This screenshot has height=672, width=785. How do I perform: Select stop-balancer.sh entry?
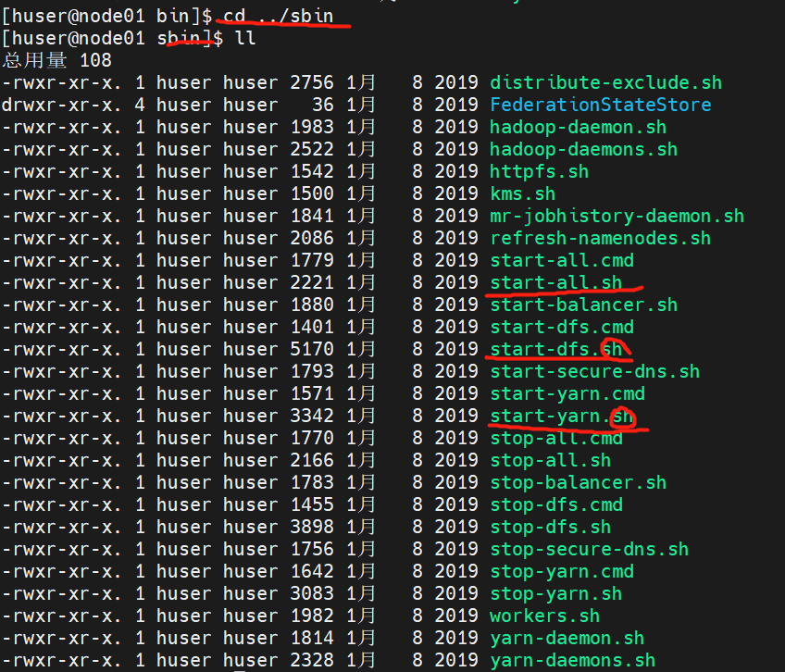pyautogui.click(x=578, y=482)
